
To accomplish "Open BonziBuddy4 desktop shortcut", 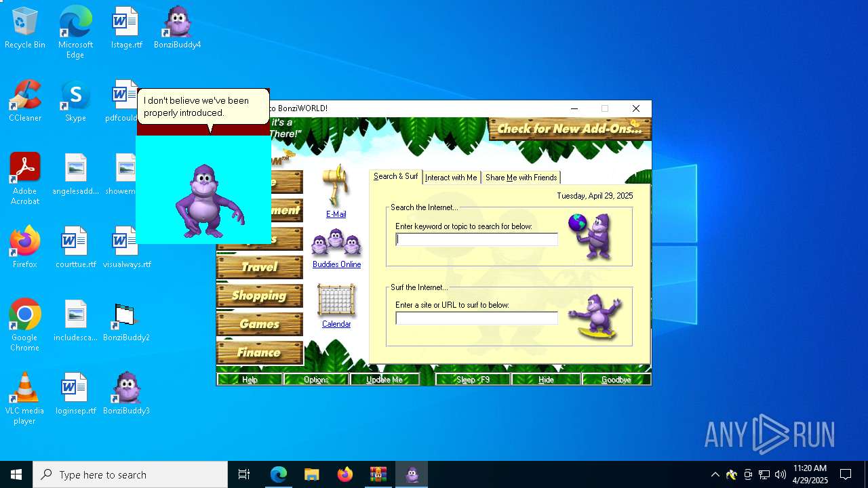I will 177,28.
